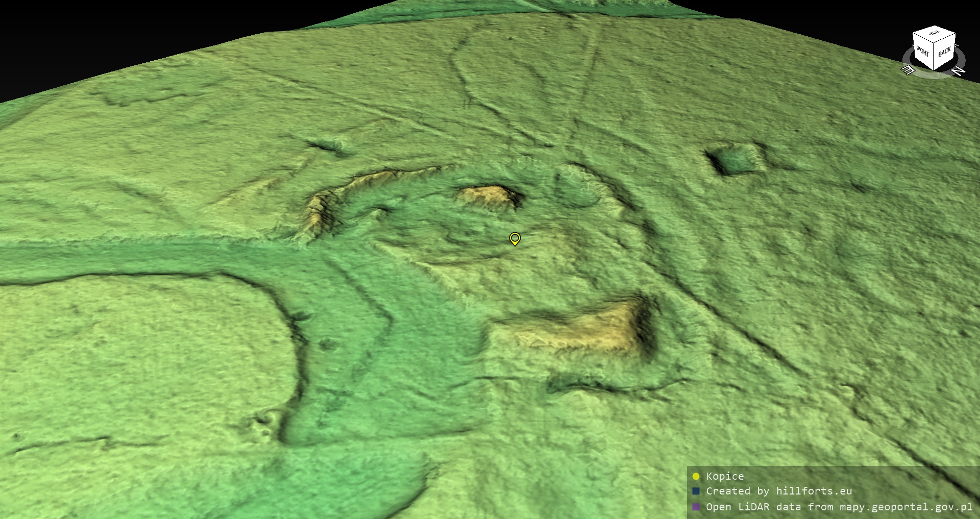Click the purple square legend marker
This screenshot has width=980, height=519.
pos(696,507)
